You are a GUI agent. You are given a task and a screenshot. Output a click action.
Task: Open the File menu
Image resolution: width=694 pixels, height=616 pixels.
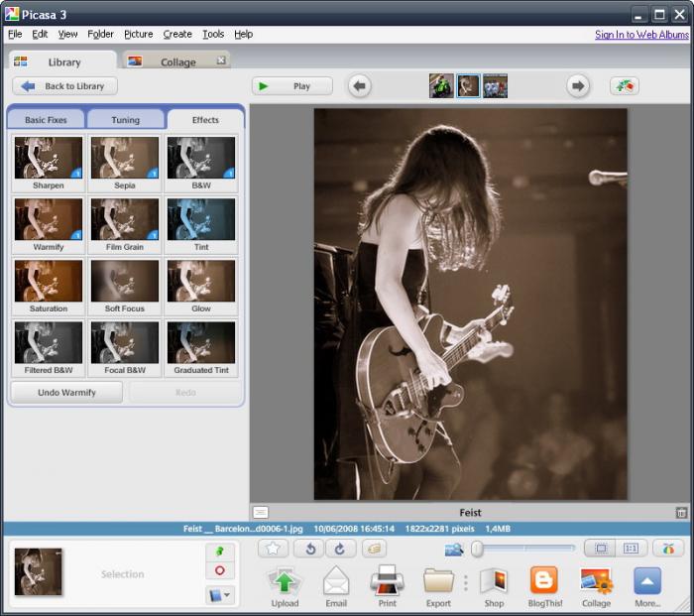click(x=15, y=34)
